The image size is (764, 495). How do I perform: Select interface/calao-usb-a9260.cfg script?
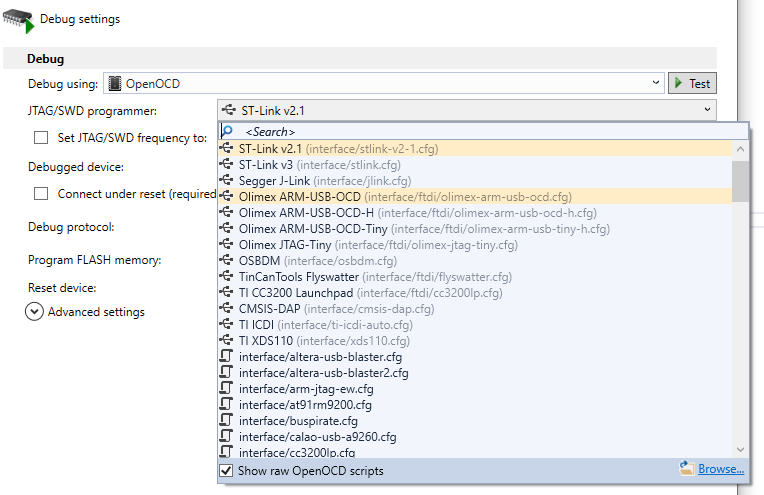[475, 437]
